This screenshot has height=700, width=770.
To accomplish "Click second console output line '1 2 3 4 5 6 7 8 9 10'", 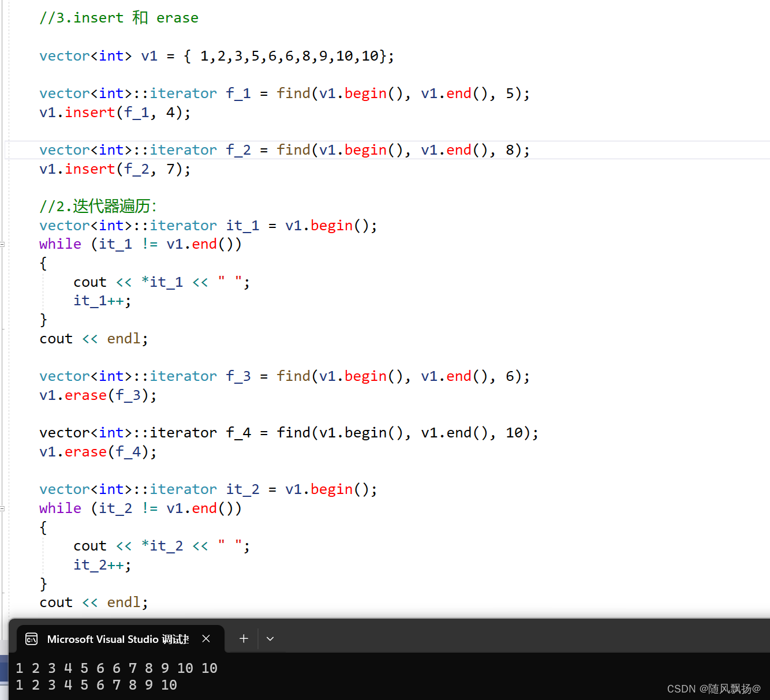I will [96, 685].
